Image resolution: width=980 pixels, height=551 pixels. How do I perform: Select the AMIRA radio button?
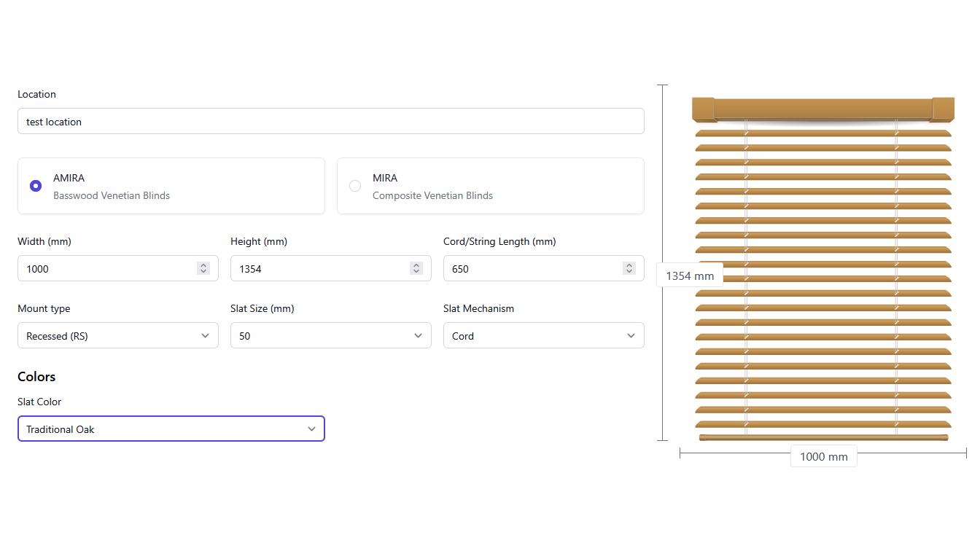pos(36,186)
